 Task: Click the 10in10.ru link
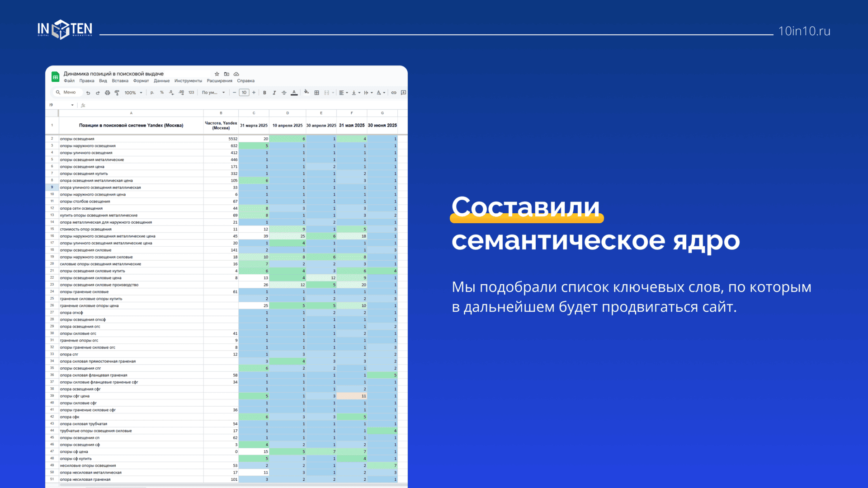click(804, 31)
